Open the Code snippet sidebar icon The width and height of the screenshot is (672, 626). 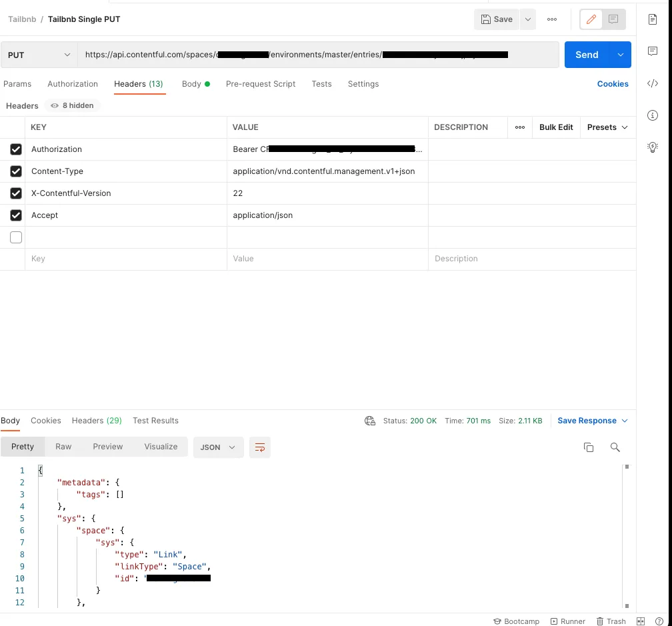(x=652, y=83)
